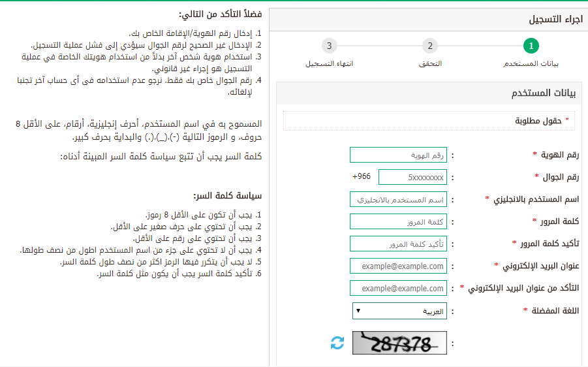Screen dimensions: 588x367
Task: Select step 1 circle بيانات المستخدم
Action: click(531, 46)
